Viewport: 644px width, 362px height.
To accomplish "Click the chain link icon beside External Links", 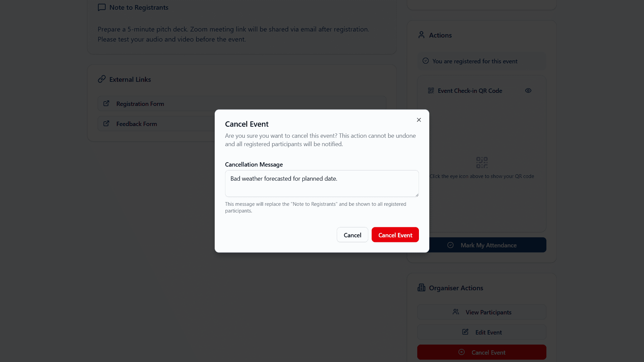I will click(x=102, y=79).
